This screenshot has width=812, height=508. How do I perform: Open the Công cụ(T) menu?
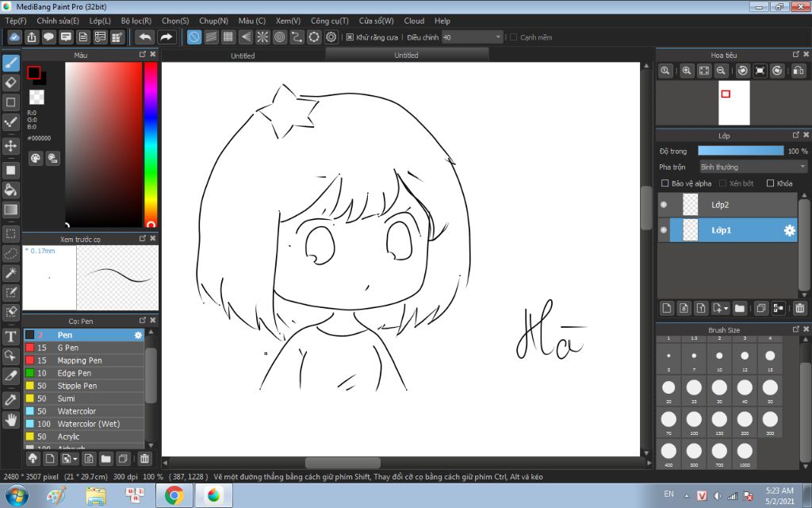click(x=329, y=21)
